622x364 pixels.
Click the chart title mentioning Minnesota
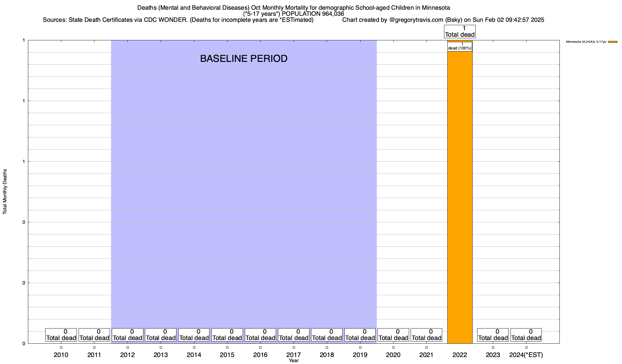(293, 8)
